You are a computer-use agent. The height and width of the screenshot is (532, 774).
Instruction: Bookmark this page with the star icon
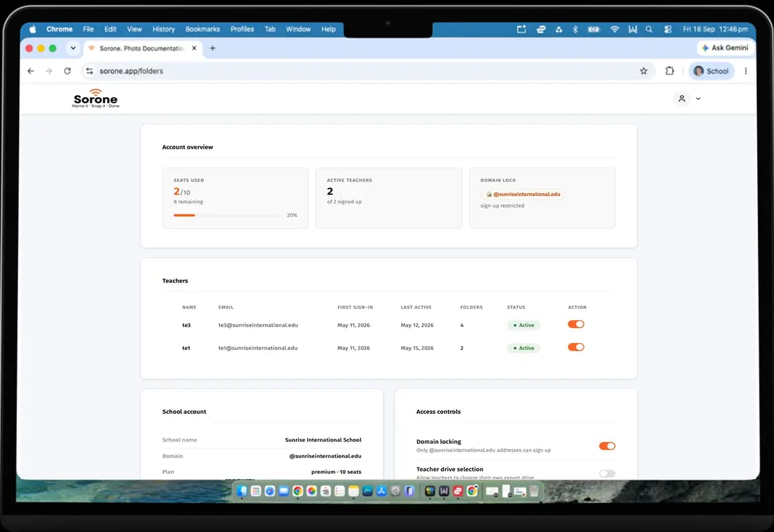[x=643, y=71]
